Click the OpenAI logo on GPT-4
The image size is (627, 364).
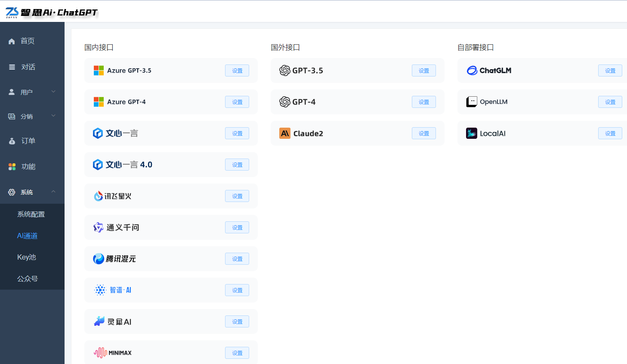284,102
